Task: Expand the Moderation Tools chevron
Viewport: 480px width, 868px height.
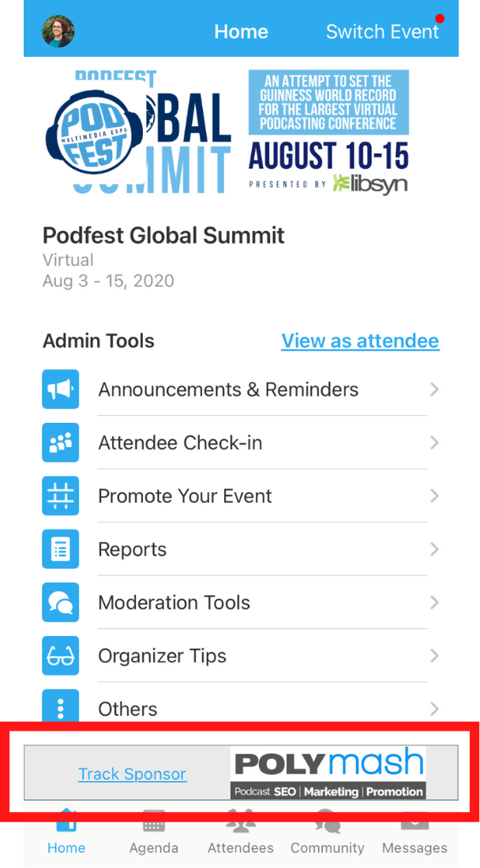Action: 433,602
